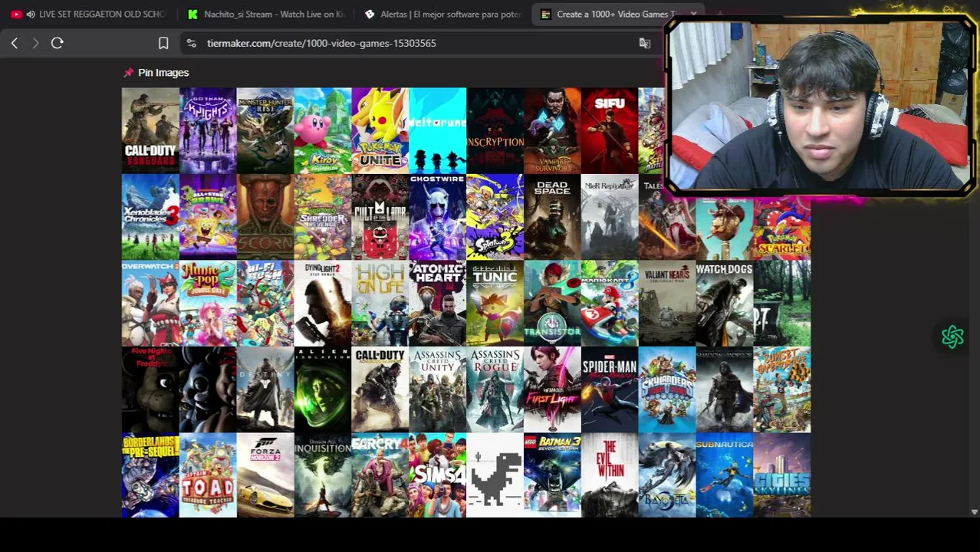Select the Five Nights at Freddy's cover
Viewport: 980px width, 552px height.
(150, 390)
